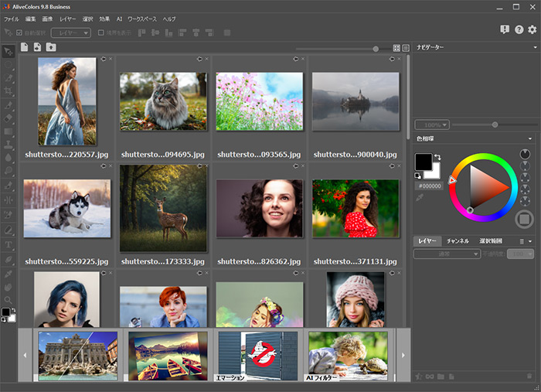The image size is (541, 392).
Task: Select the Crop tool
Action: click(9, 91)
